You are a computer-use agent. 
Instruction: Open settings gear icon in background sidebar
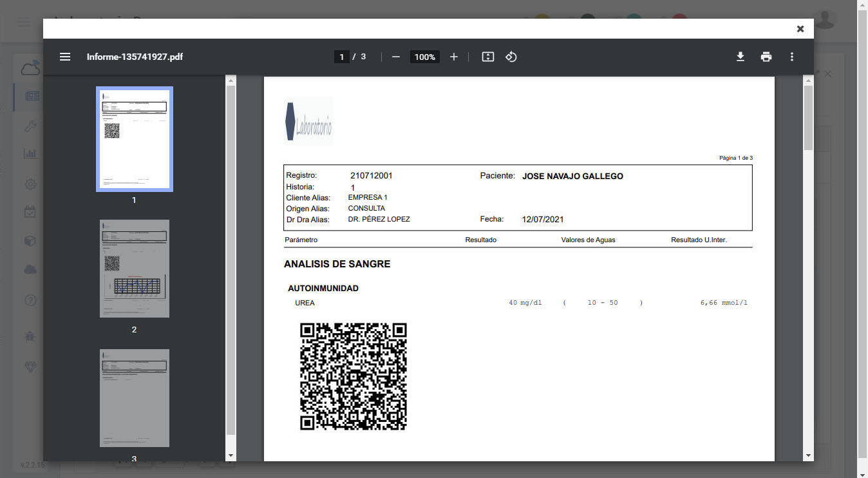click(x=30, y=184)
